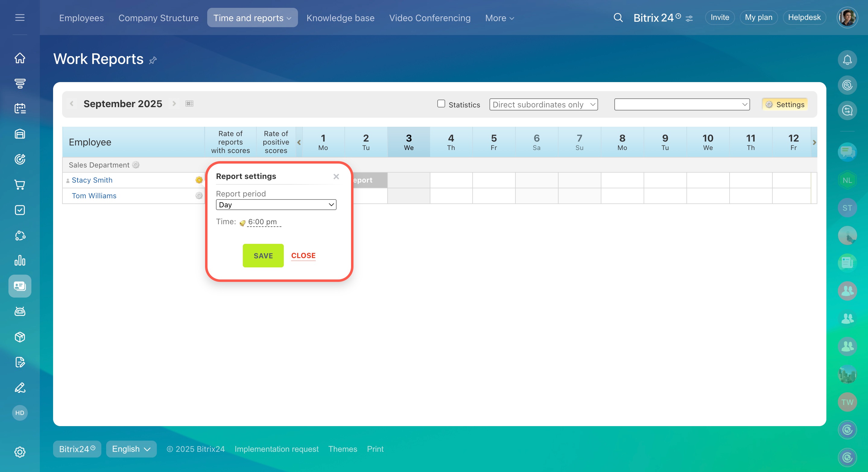Pin the Work Reports page
Screen dimensions: 868x472
coord(153,60)
